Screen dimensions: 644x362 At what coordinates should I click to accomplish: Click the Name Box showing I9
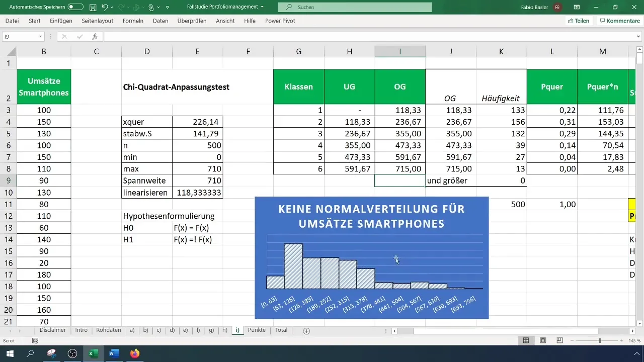[x=20, y=37]
